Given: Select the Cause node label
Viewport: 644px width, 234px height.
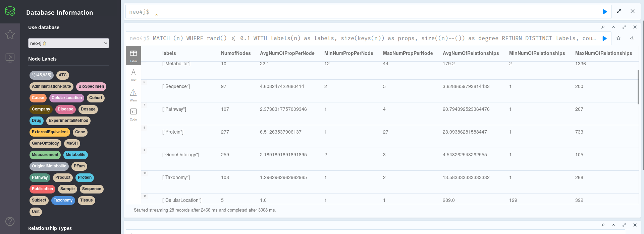Looking at the screenshot, I should tap(38, 98).
